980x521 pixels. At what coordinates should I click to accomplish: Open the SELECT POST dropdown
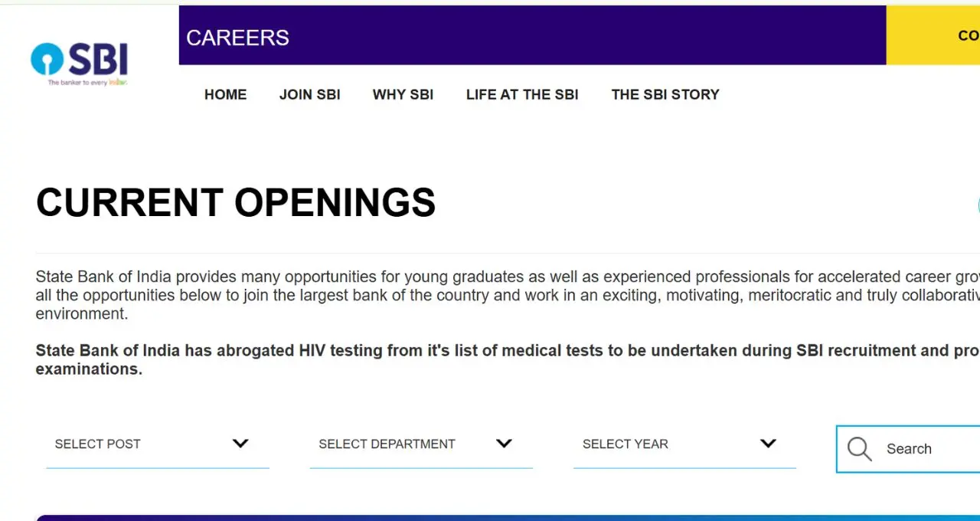(x=158, y=444)
